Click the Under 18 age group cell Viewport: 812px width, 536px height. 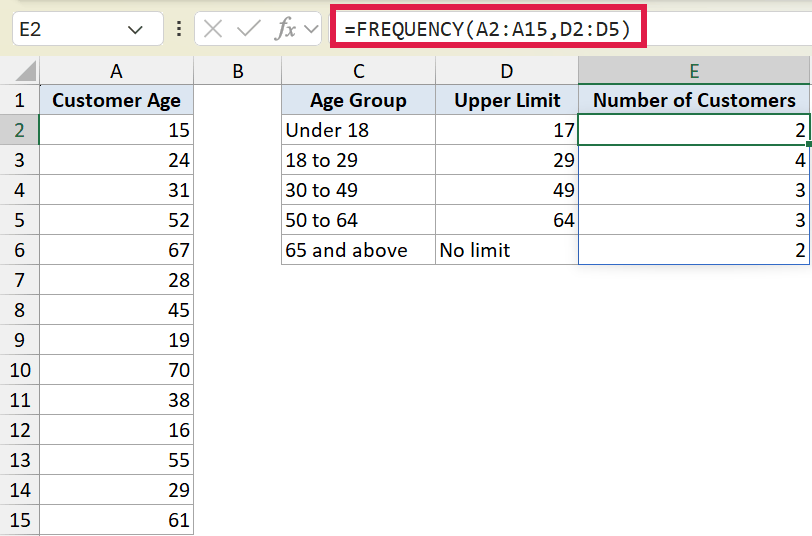[x=358, y=130]
